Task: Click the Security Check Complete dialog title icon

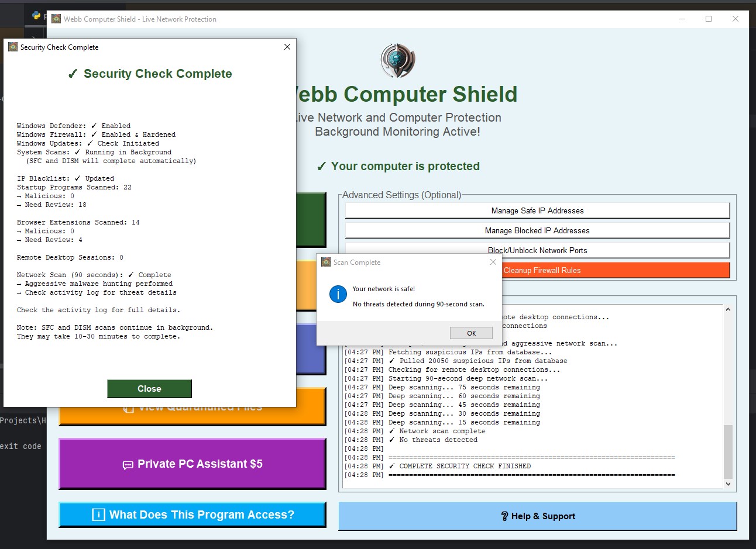Action: [x=12, y=46]
